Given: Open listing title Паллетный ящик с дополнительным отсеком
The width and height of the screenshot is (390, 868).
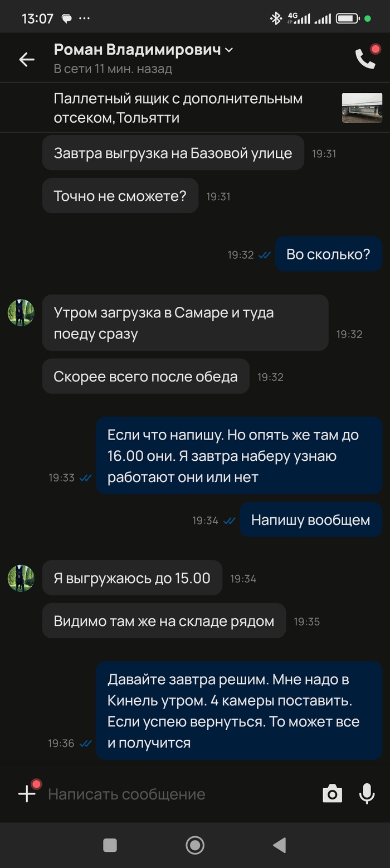Looking at the screenshot, I should pyautogui.click(x=178, y=108).
